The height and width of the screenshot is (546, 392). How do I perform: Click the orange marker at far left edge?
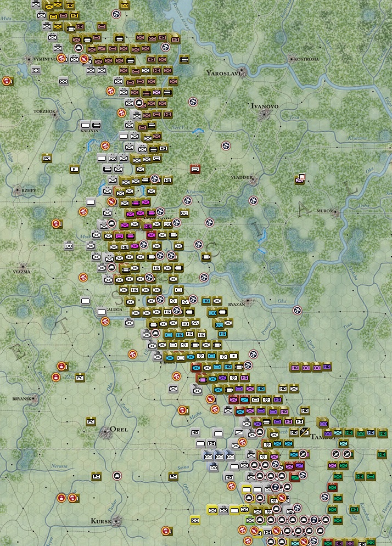pyautogui.click(x=7, y=81)
